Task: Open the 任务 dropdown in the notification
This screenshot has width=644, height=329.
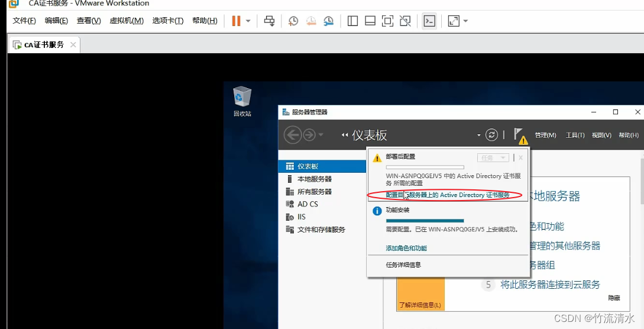Action: pyautogui.click(x=493, y=158)
